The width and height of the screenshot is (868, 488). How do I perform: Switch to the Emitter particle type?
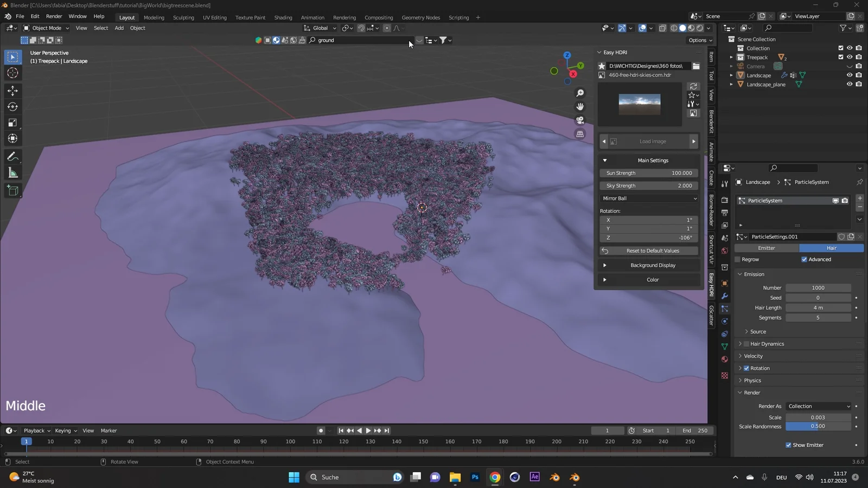[x=767, y=248]
